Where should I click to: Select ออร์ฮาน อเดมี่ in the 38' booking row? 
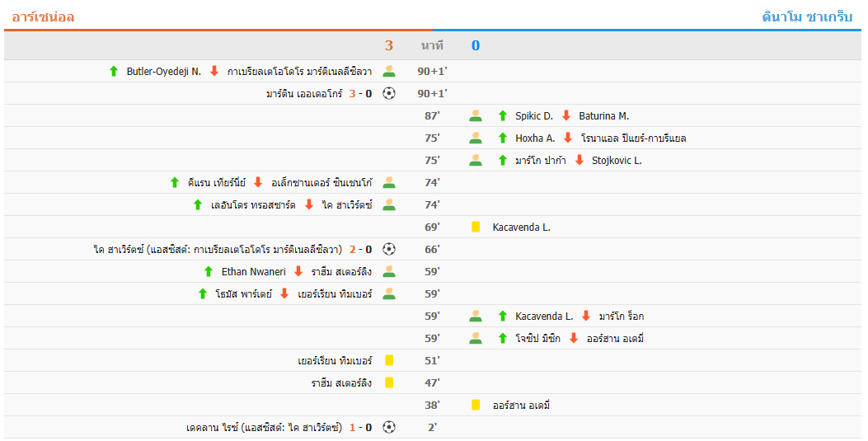click(x=522, y=405)
